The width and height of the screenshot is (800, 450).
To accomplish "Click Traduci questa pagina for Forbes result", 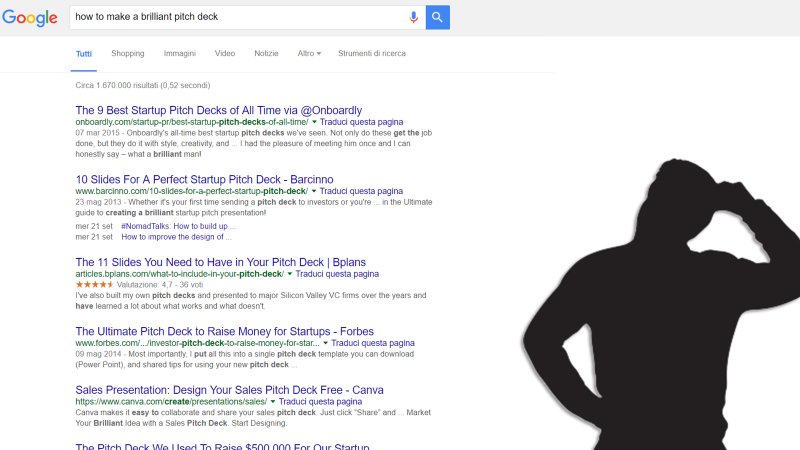I will pos(373,343).
